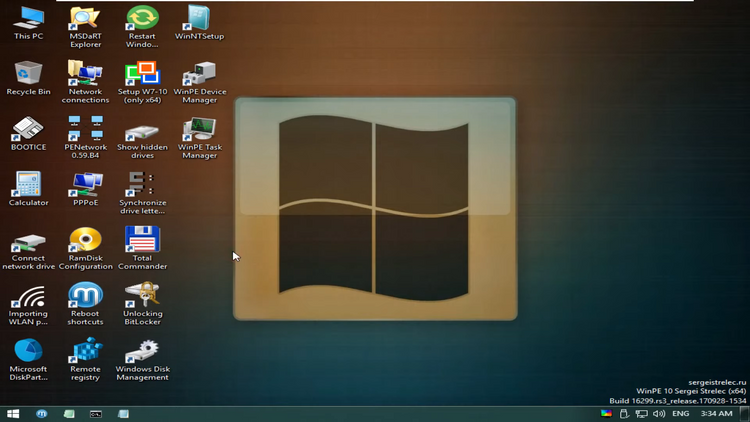The image size is (750, 422).
Task: Switch the ENG input language indicator
Action: (x=680, y=413)
